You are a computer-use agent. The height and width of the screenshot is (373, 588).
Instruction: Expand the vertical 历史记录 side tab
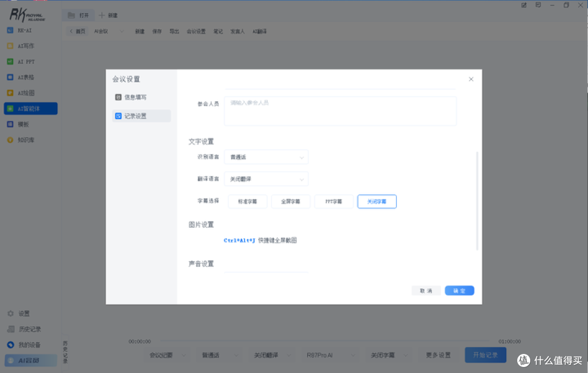pyautogui.click(x=65, y=352)
